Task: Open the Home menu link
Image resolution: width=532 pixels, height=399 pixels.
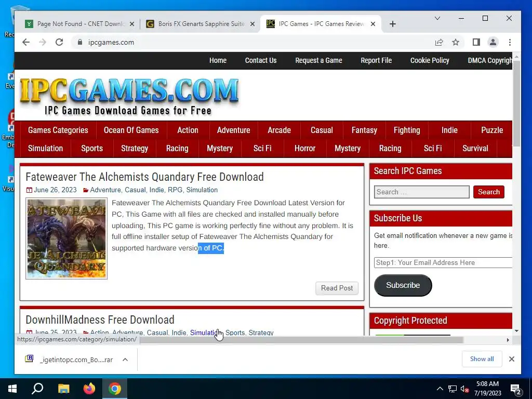Action: click(218, 60)
